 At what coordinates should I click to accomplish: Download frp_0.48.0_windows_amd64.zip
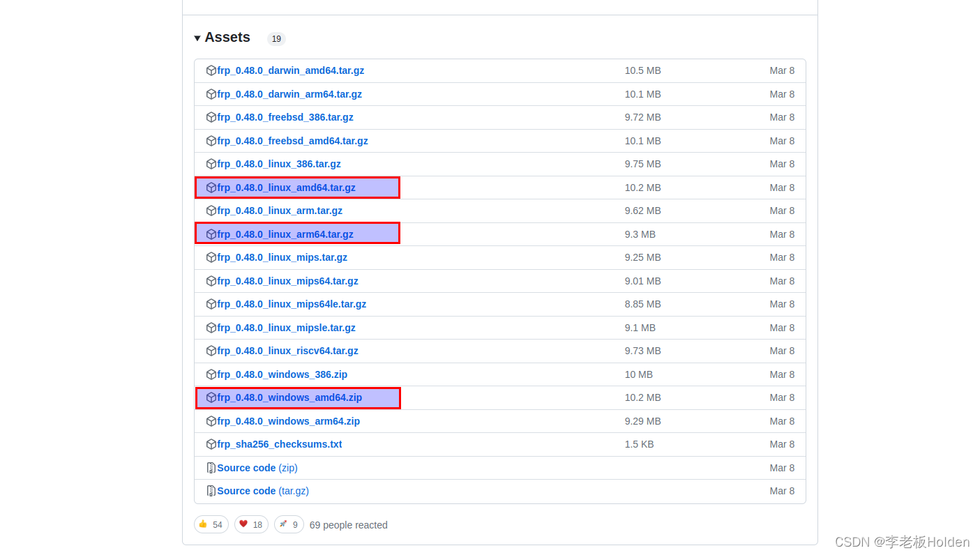(289, 397)
